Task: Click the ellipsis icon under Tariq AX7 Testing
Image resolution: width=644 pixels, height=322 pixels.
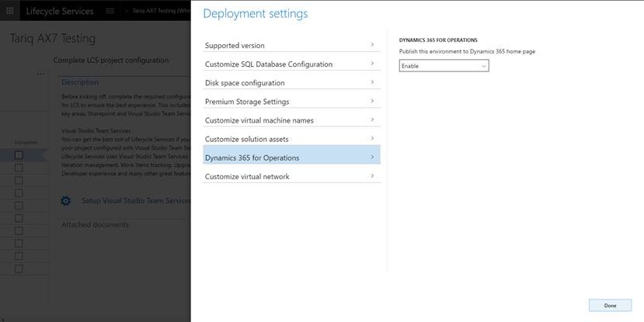Action: point(40,74)
